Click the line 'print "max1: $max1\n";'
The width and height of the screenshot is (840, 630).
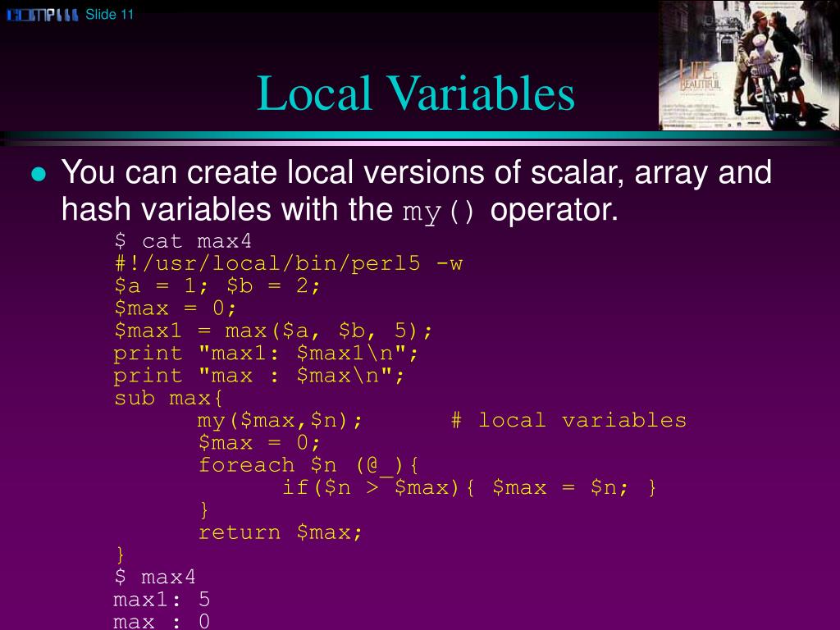click(x=265, y=353)
